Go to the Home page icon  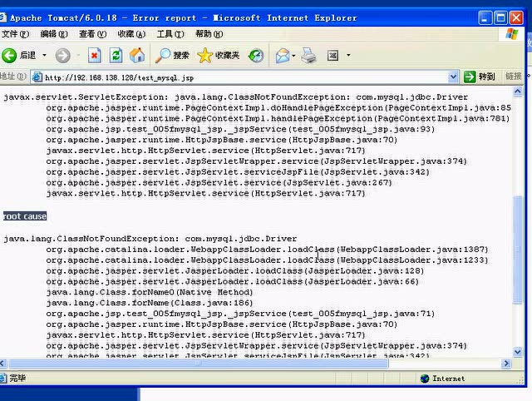[x=137, y=56]
